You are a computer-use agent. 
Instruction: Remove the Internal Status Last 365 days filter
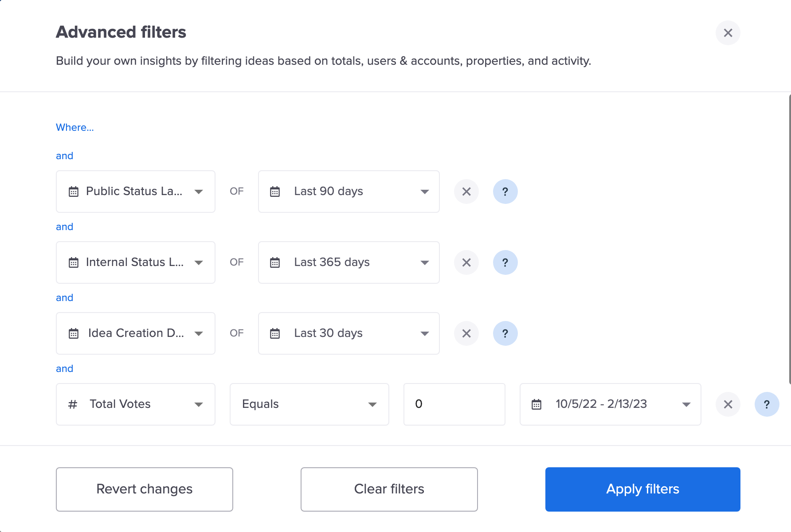coord(466,262)
